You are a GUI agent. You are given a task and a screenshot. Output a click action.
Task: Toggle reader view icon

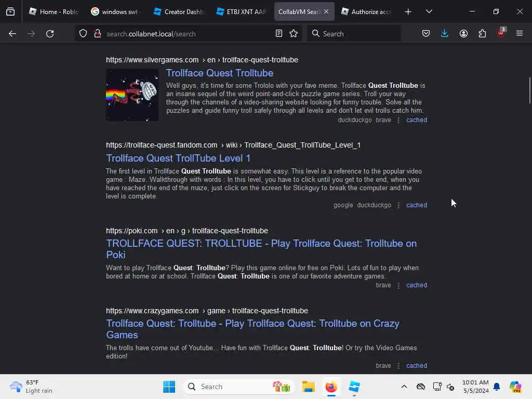(279, 34)
